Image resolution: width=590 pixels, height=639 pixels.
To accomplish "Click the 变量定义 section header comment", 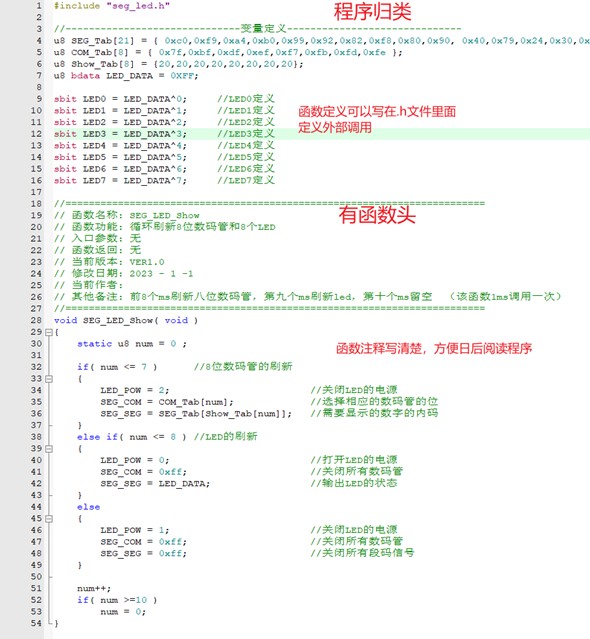I will tap(258, 29).
